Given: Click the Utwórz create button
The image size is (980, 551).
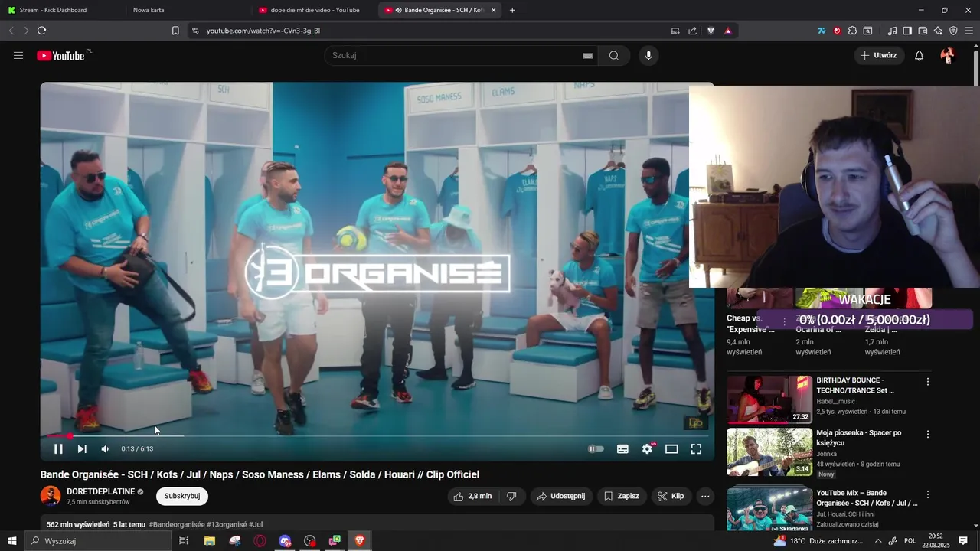Looking at the screenshot, I should coord(879,55).
